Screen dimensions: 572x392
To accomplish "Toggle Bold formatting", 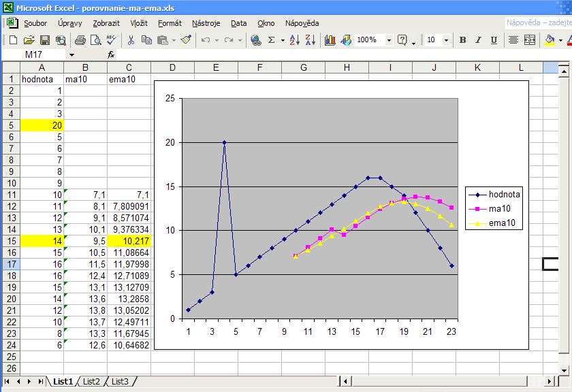I will [462, 39].
